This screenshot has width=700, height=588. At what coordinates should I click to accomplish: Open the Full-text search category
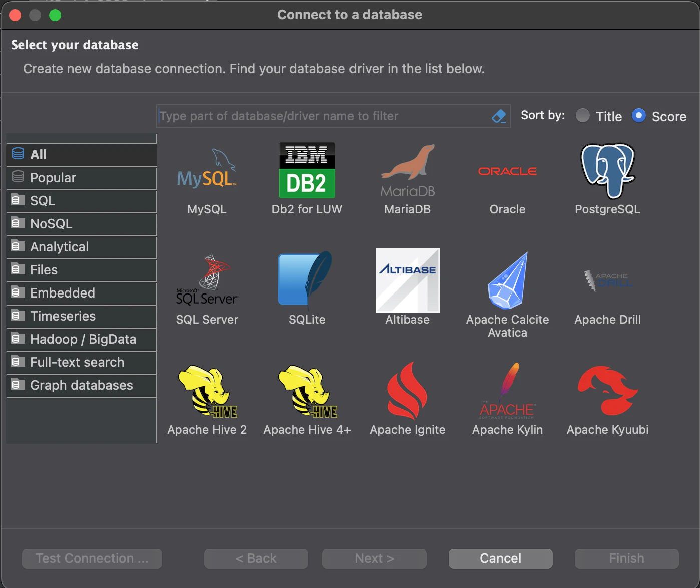coord(82,362)
